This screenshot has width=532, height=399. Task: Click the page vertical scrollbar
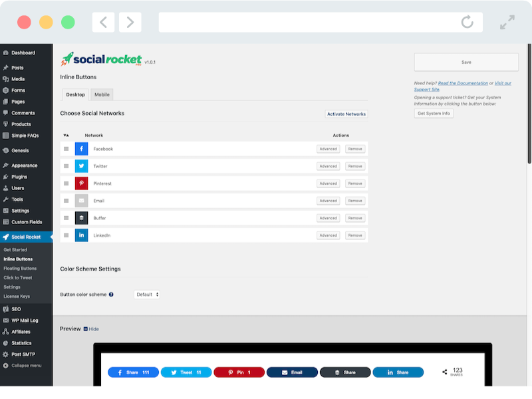pyautogui.click(x=529, y=104)
